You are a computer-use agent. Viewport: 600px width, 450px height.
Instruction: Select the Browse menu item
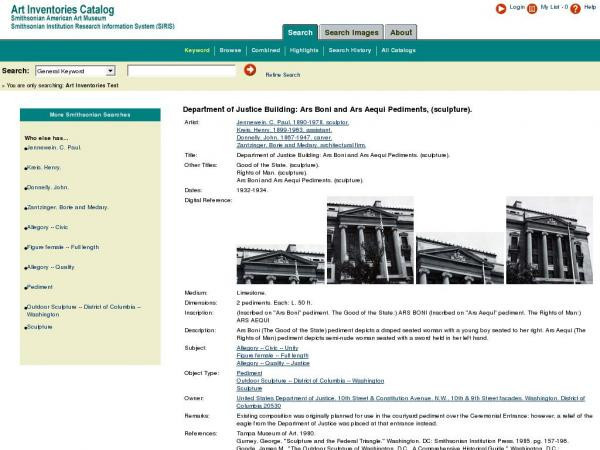click(x=230, y=50)
